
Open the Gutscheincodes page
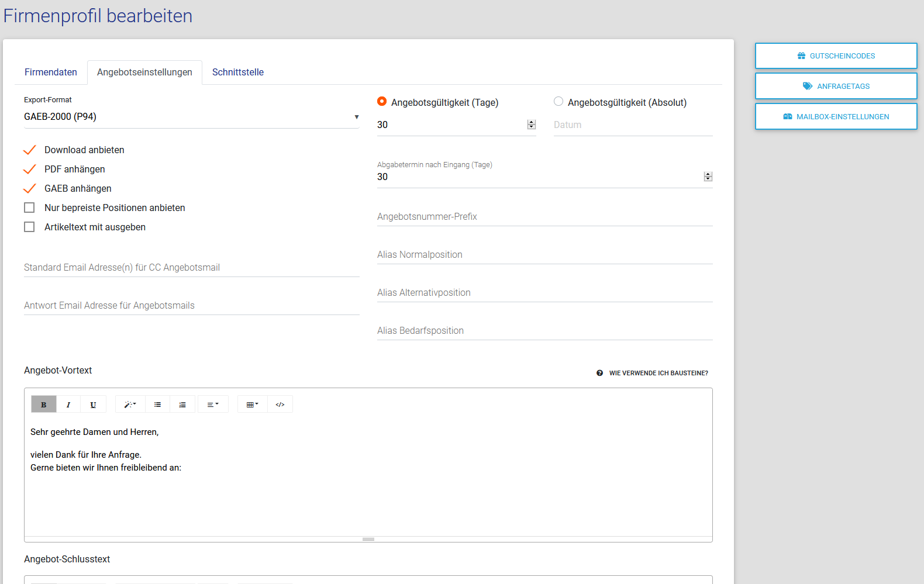pyautogui.click(x=836, y=56)
